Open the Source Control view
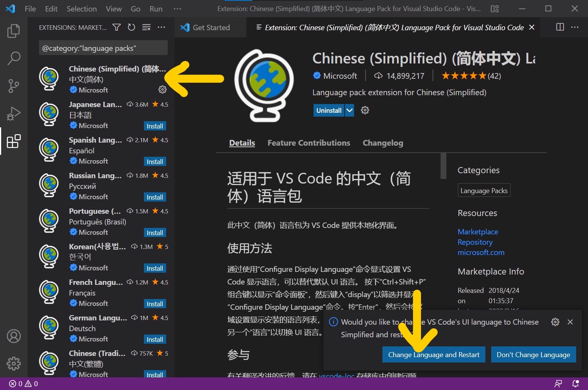 (14, 86)
